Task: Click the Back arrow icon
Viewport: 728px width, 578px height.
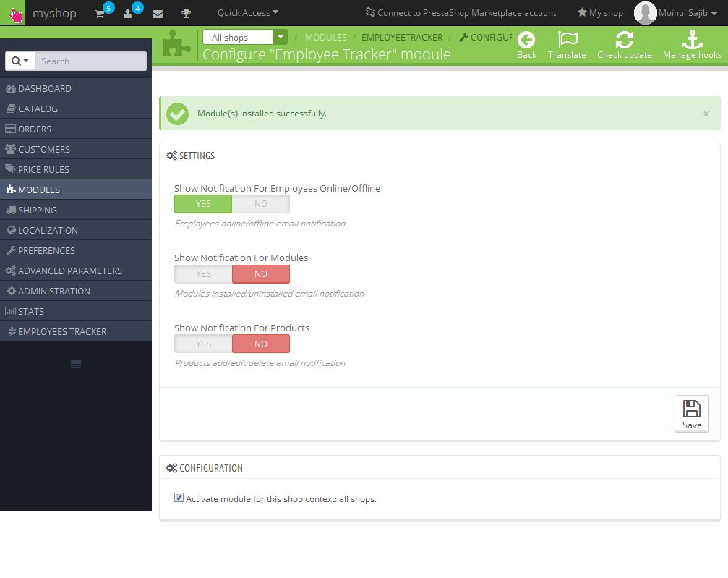Action: (x=526, y=40)
